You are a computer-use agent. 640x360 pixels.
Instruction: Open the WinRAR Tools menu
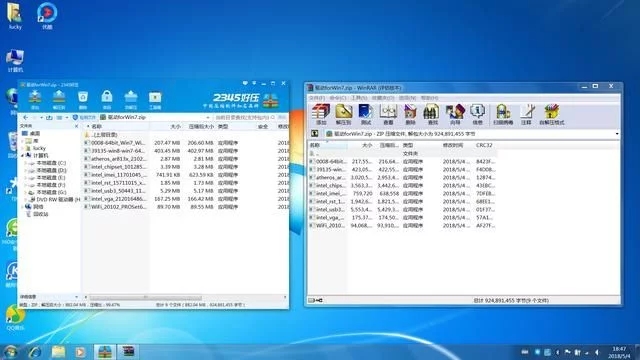coord(359,98)
